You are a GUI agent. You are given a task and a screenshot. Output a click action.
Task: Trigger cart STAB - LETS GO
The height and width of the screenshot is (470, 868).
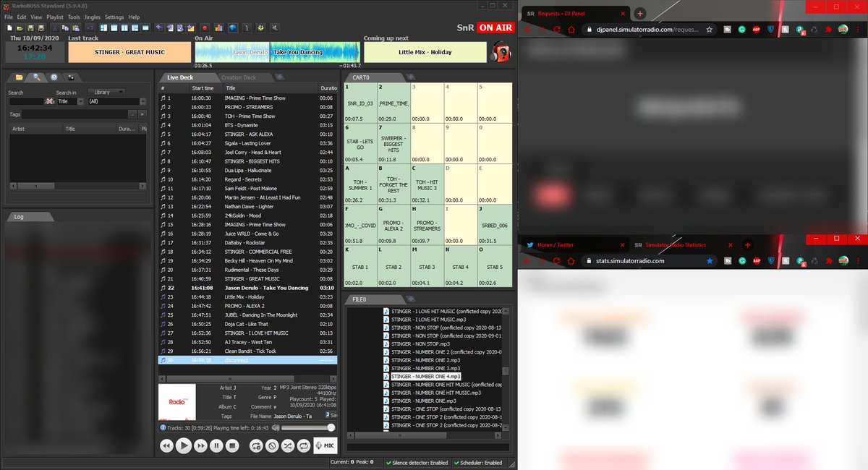click(x=359, y=143)
